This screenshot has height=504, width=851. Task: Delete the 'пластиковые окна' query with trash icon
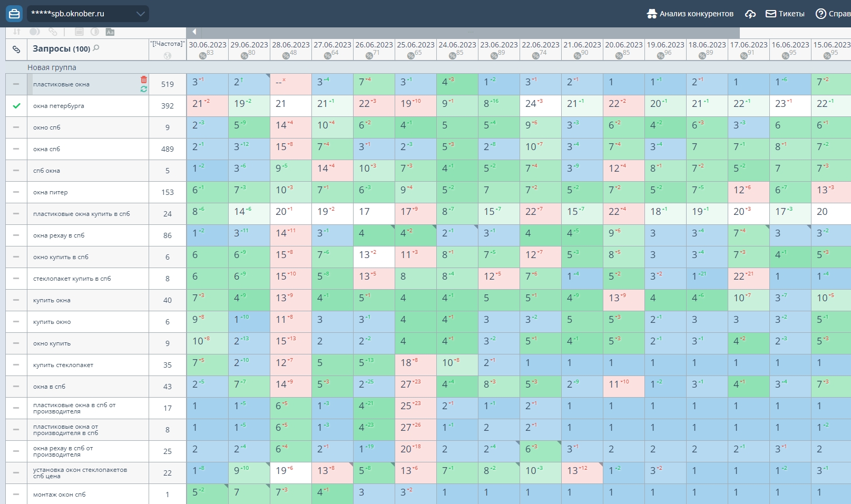click(144, 80)
